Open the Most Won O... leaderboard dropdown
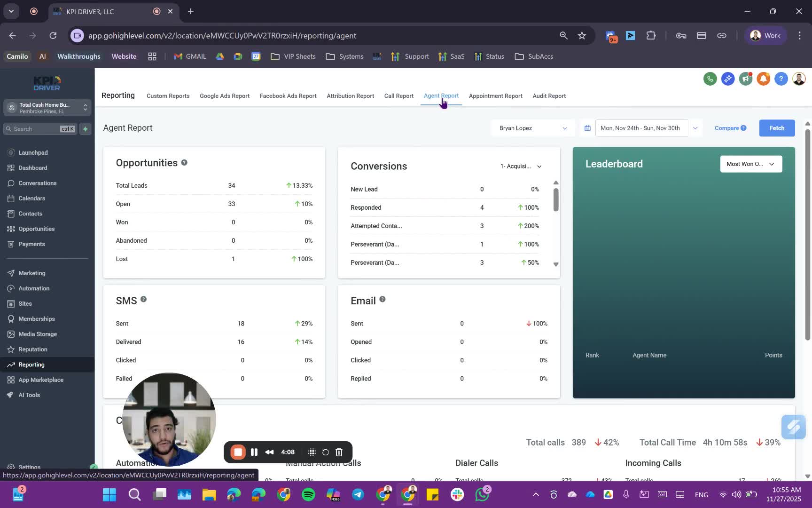The width and height of the screenshot is (812, 508). click(751, 164)
